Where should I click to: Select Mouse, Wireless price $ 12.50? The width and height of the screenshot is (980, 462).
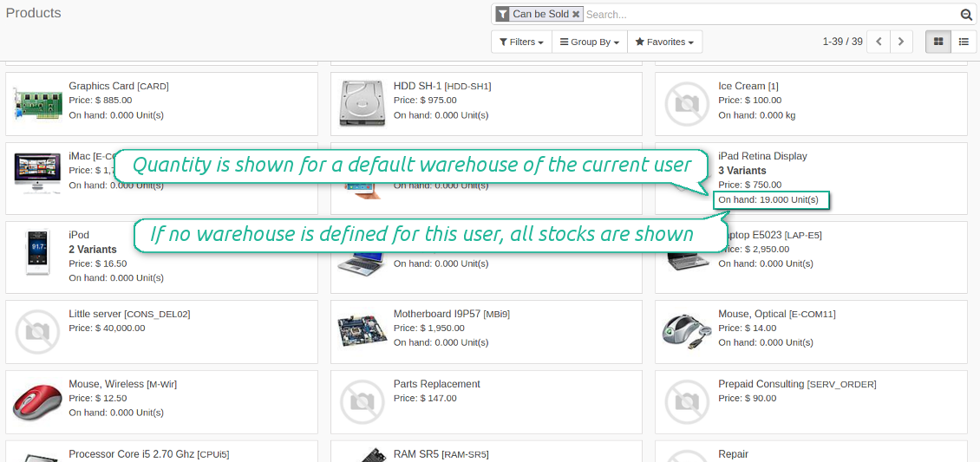click(97, 399)
